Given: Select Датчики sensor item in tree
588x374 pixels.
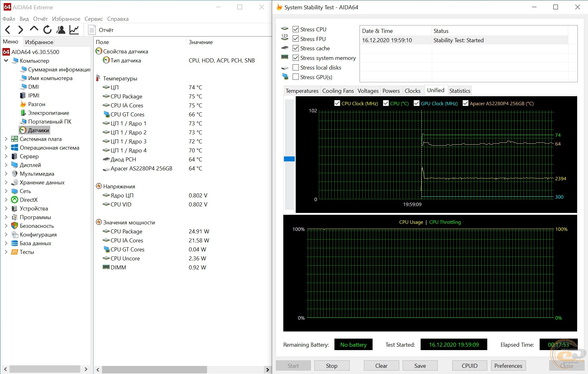Looking at the screenshot, I should [x=38, y=130].
